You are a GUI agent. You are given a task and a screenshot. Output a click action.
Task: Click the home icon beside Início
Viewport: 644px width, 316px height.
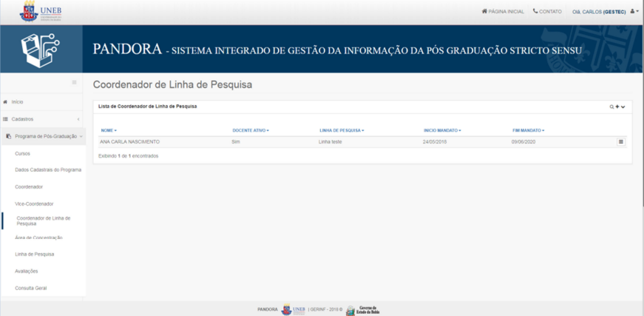[x=5, y=101]
